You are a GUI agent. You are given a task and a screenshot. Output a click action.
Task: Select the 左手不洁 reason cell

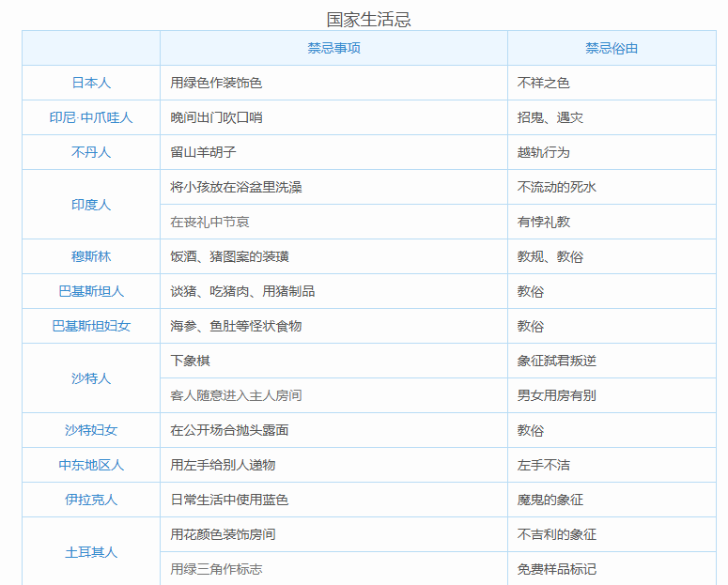[x=543, y=465]
